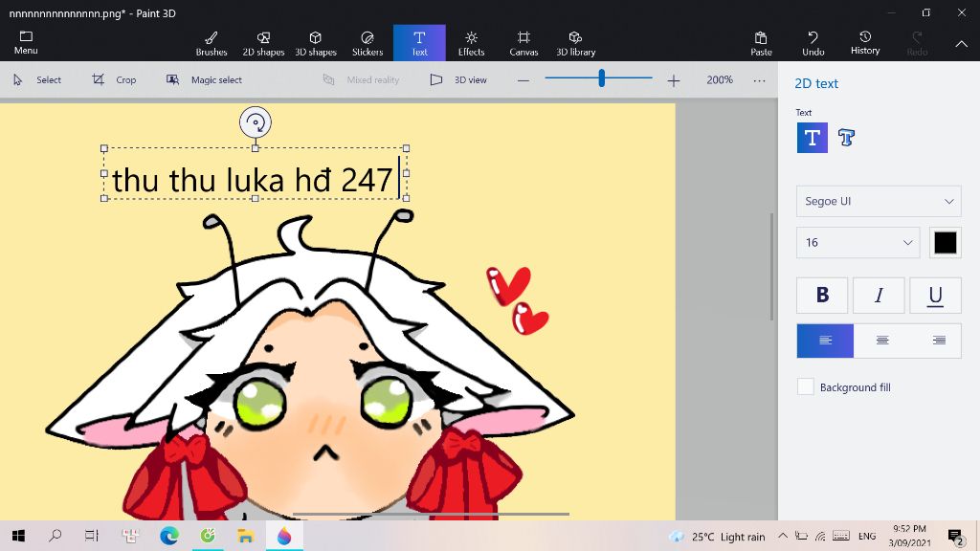Align text right

tap(938, 341)
